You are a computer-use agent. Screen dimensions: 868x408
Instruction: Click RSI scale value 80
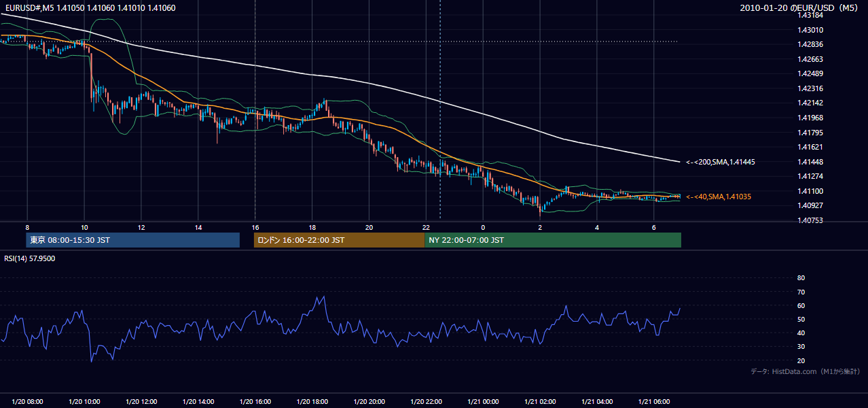(801, 278)
